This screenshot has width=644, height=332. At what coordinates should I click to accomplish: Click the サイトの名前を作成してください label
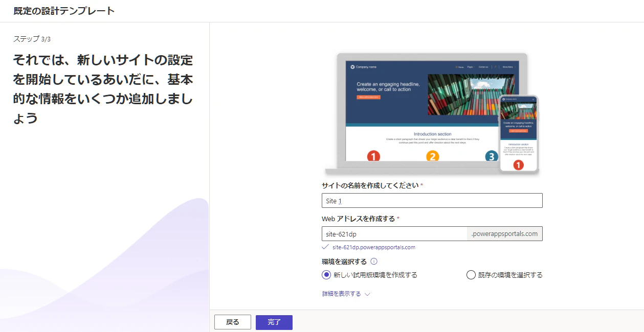pyautogui.click(x=370, y=185)
